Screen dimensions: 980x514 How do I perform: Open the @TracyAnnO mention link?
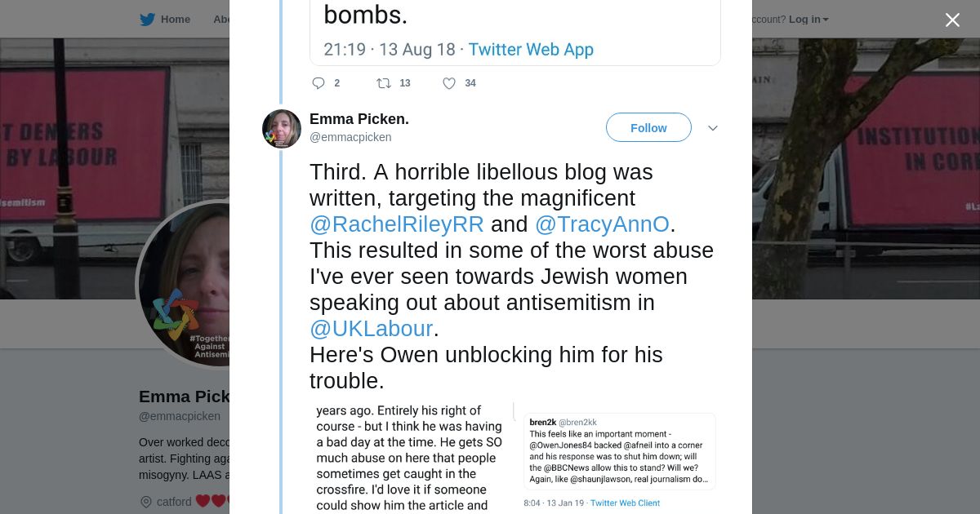coord(602,224)
